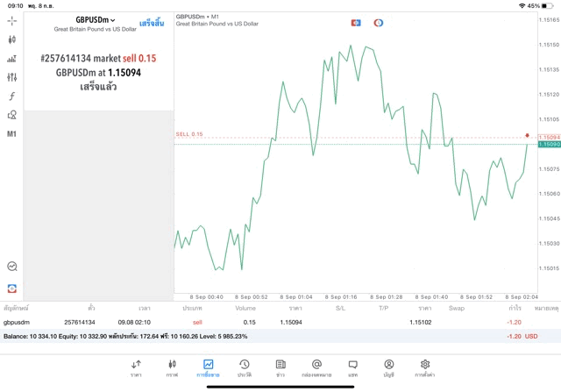The width and height of the screenshot is (561, 392).
Task: Click the -1.20 profit in position row
Action: (x=515, y=322)
